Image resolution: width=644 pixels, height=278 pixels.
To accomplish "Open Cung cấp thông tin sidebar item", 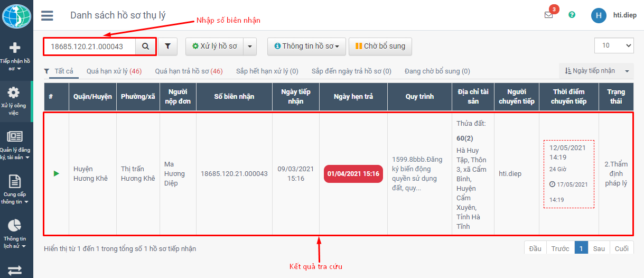I will (15, 189).
